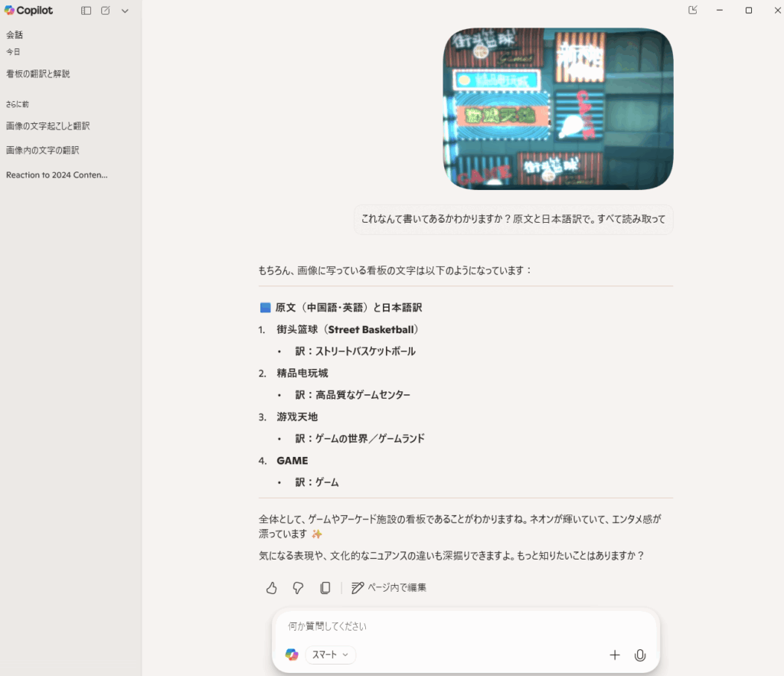Click the 今日 label in sidebar
784x676 pixels.
click(13, 52)
